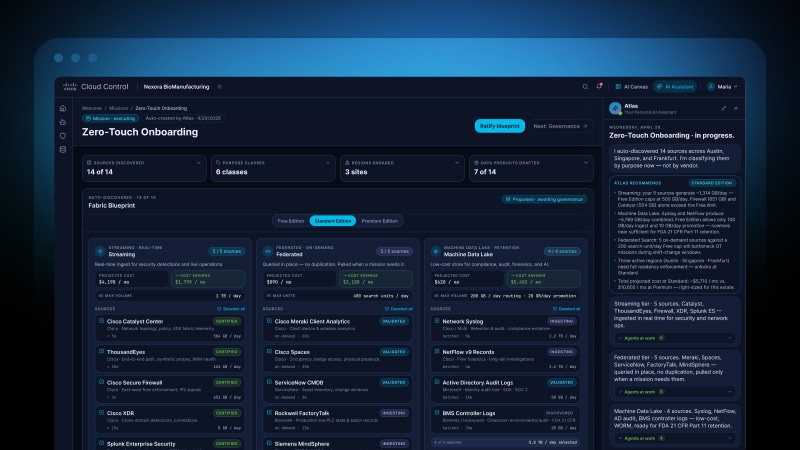
Task: Open the AI Canvas view
Action: click(632, 87)
